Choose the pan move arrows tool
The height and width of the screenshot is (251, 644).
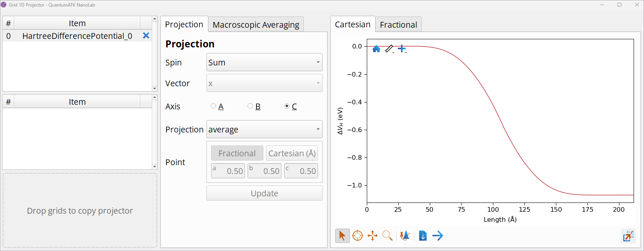click(x=373, y=236)
